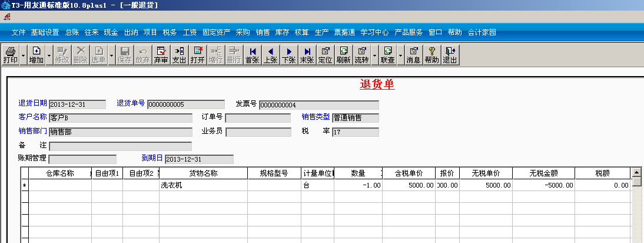Open the 总账 menu

[x=72, y=32]
